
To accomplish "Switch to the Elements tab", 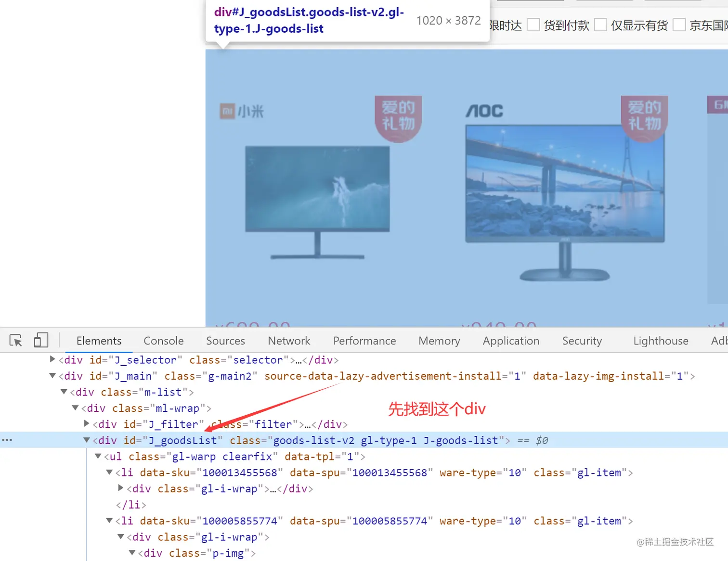I will click(x=99, y=341).
